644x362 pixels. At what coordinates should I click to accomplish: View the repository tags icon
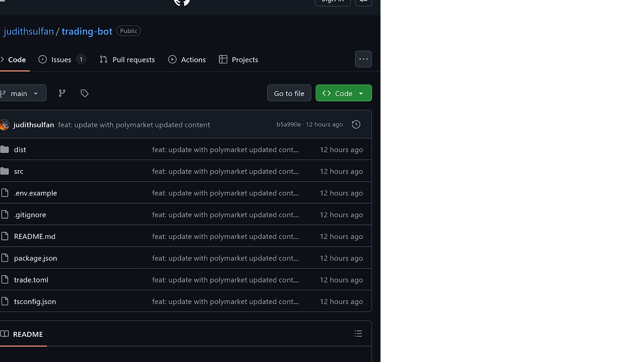pyautogui.click(x=85, y=93)
